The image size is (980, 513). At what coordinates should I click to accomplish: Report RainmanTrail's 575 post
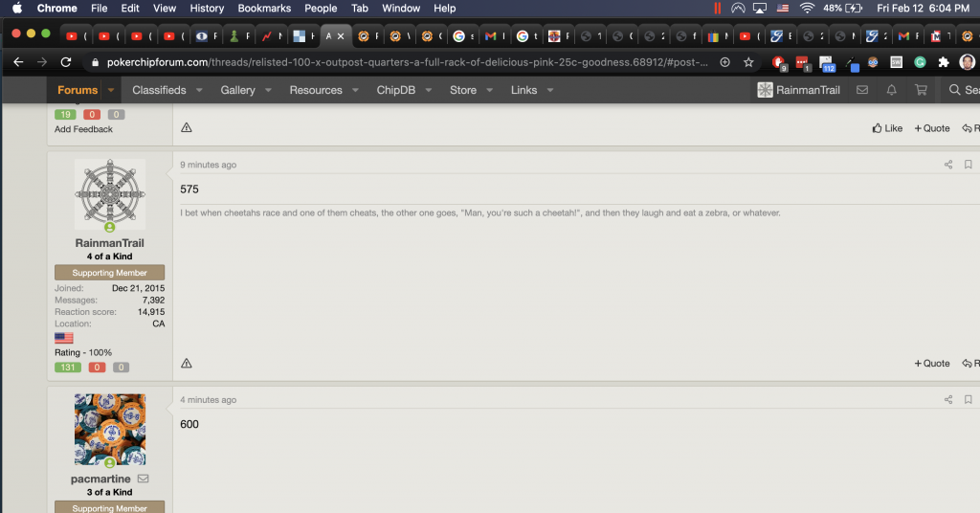(x=187, y=363)
